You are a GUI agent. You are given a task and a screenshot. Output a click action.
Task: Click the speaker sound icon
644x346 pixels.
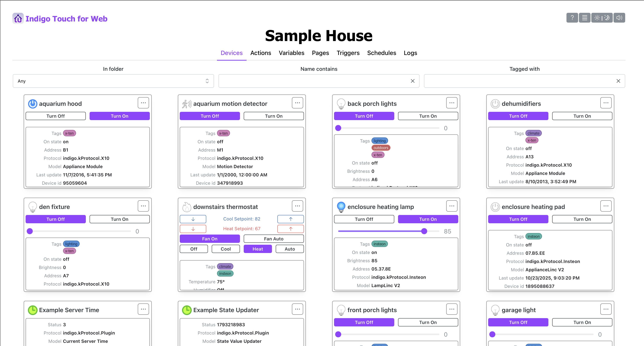click(619, 18)
